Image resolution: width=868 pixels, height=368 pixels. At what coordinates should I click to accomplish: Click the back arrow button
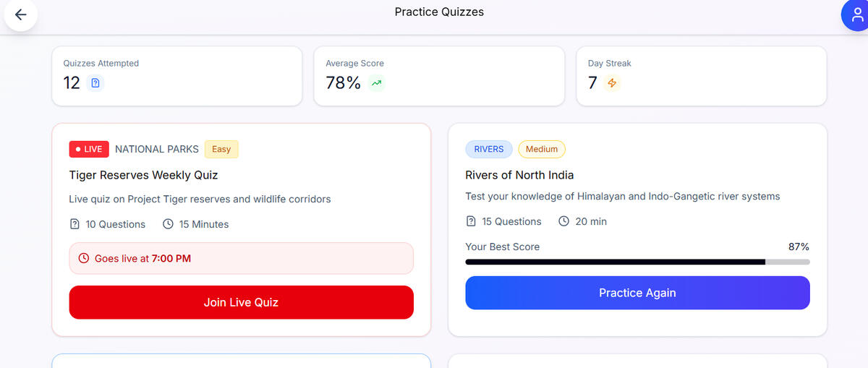(x=20, y=14)
